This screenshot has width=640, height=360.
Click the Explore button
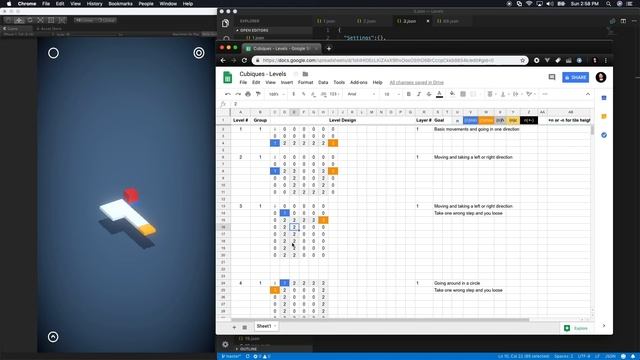tap(576, 328)
